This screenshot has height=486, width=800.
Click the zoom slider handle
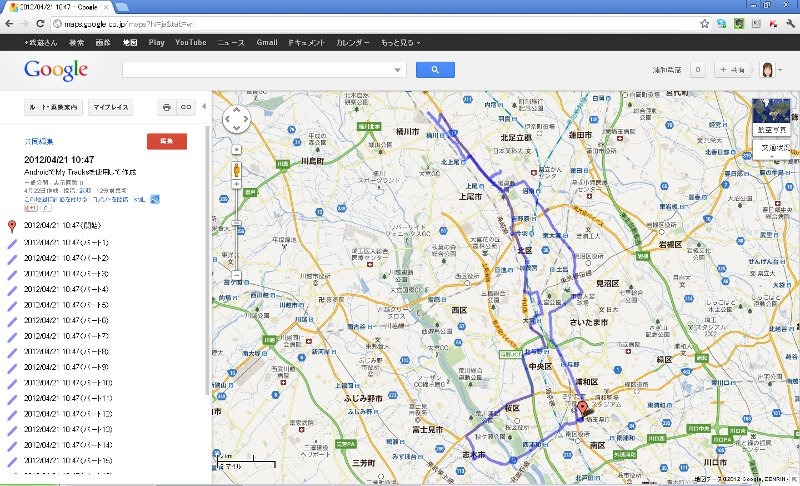pos(236,223)
